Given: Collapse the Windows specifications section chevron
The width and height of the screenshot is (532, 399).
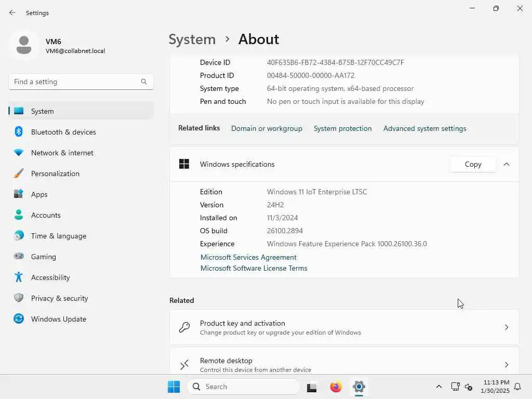Looking at the screenshot, I should [506, 164].
